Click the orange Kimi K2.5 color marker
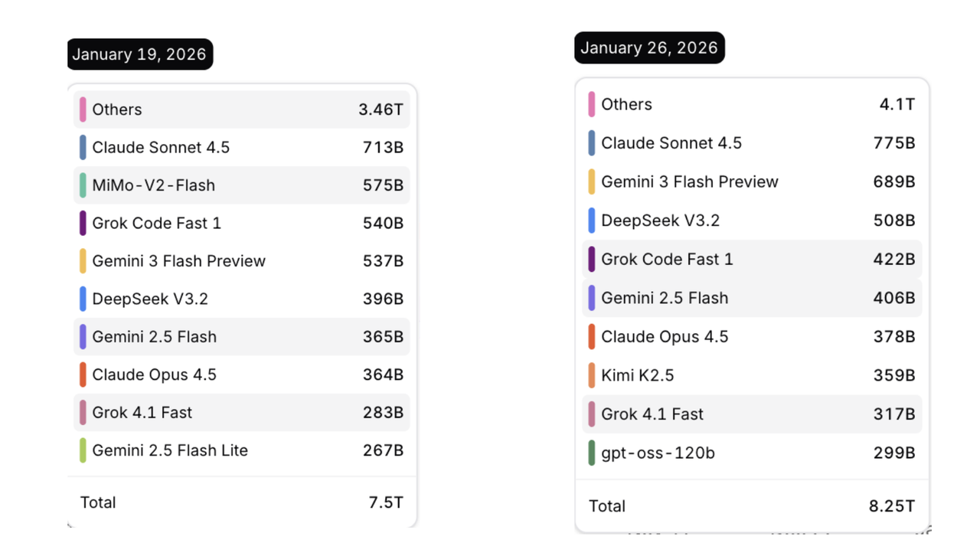The image size is (980, 556). pos(592,375)
